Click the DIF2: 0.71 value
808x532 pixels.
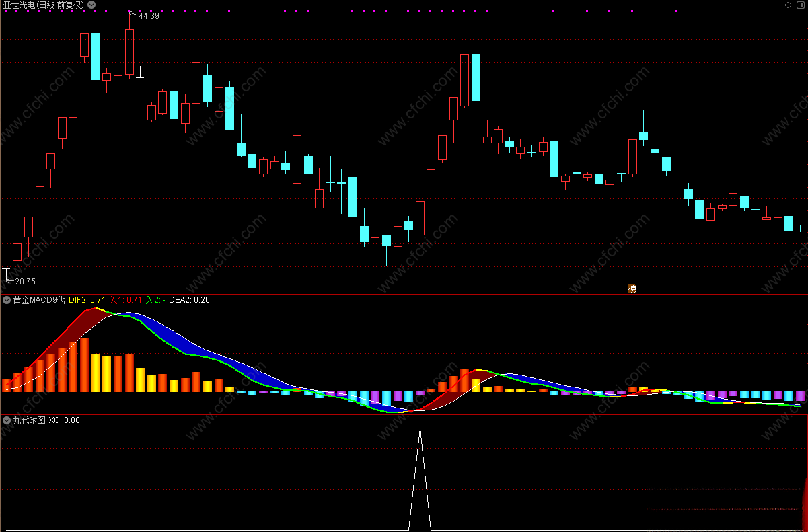87,300
